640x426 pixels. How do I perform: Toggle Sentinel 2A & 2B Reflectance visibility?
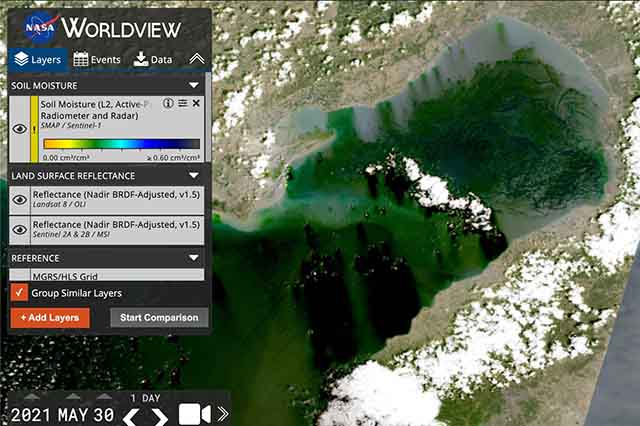click(x=19, y=230)
